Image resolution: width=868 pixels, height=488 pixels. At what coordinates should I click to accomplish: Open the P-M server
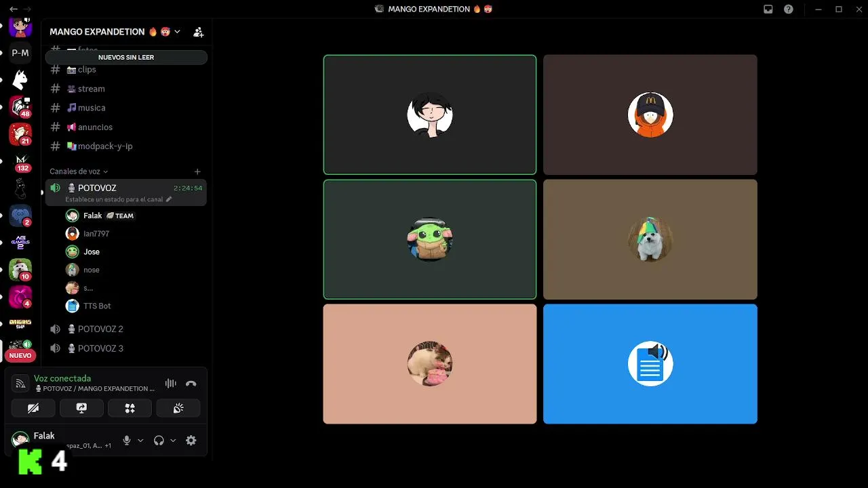tap(20, 53)
